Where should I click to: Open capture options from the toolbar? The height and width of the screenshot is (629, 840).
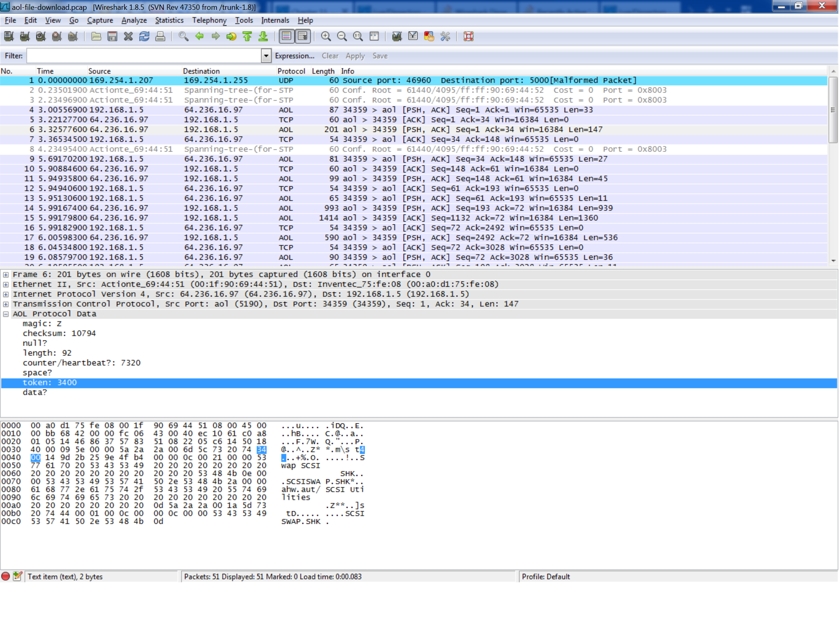(x=25, y=36)
